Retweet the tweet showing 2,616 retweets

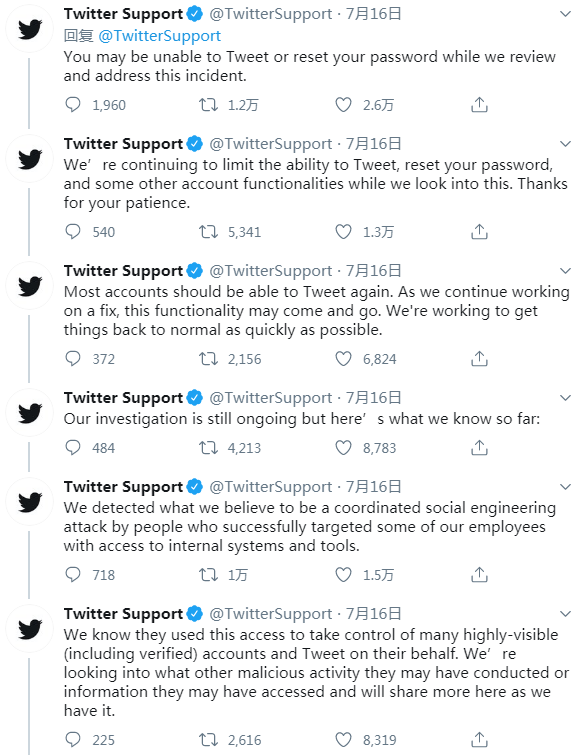208,740
